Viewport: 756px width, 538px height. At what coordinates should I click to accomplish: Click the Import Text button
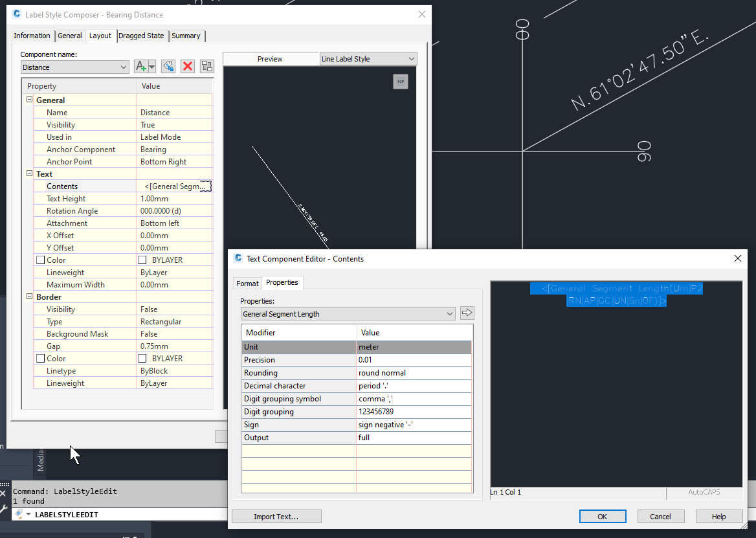click(x=276, y=516)
